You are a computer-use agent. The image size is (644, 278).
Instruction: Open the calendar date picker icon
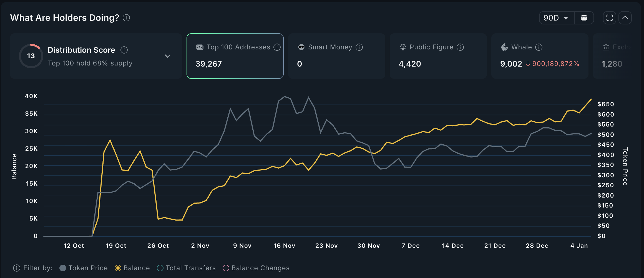584,18
